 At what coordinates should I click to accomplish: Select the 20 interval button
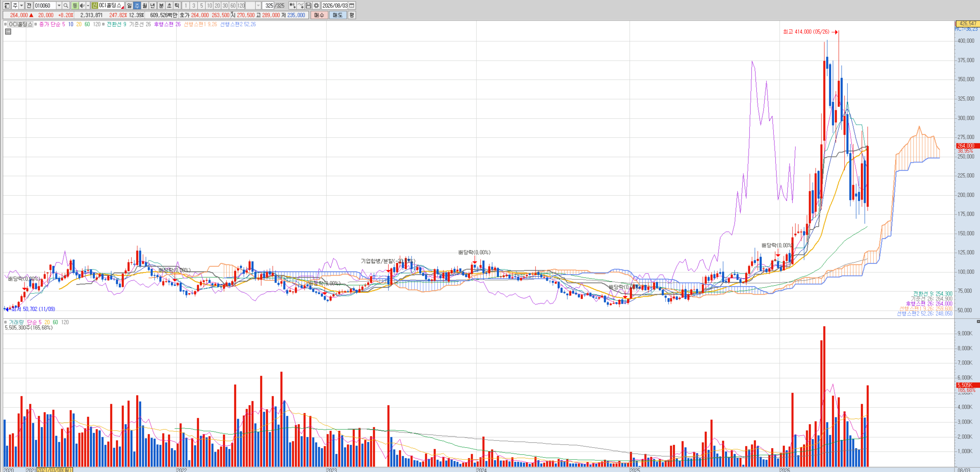tap(217, 5)
